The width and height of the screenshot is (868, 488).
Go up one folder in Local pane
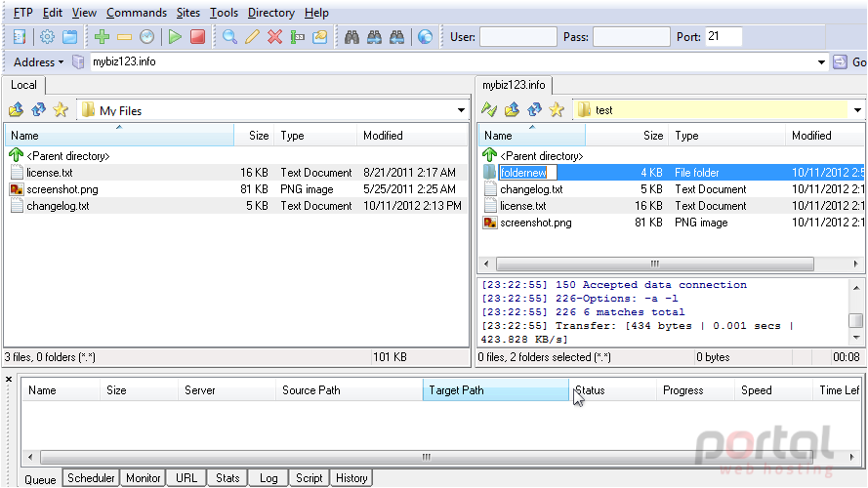16,110
